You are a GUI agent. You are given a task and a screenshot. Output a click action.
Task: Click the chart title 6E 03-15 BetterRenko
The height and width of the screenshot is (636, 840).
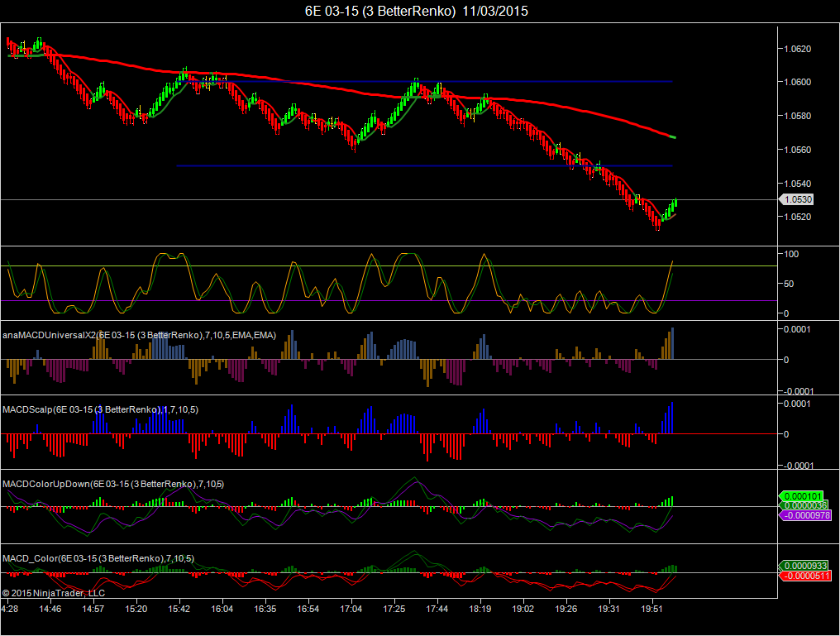416,11
